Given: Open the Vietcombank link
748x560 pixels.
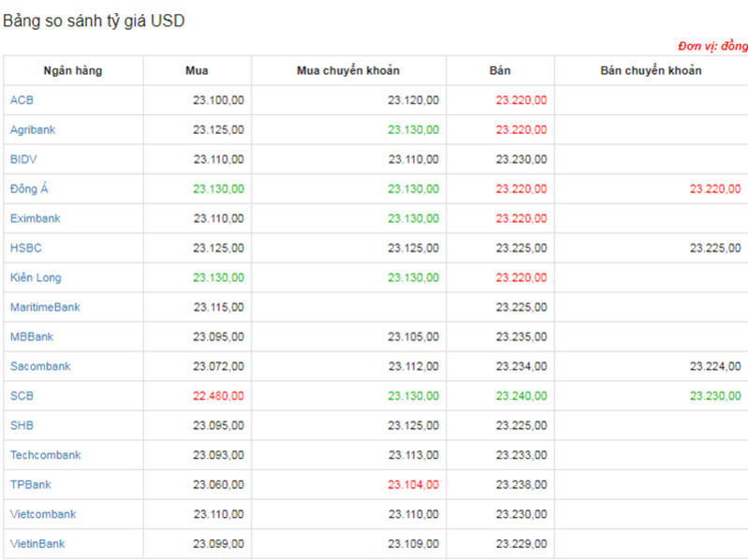Looking at the screenshot, I should point(43,514).
